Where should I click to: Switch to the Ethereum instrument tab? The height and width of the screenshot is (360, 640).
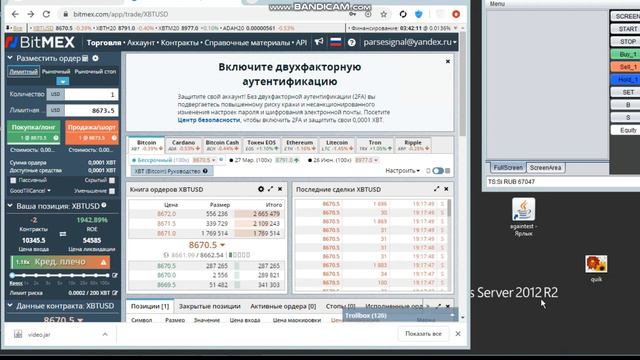tap(300, 145)
